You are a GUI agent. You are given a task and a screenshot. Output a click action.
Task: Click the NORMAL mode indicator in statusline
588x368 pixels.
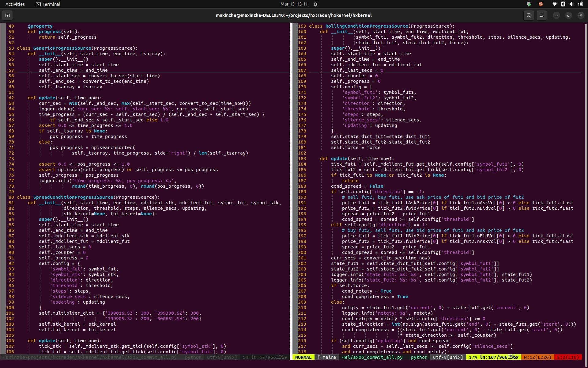pyautogui.click(x=303, y=357)
